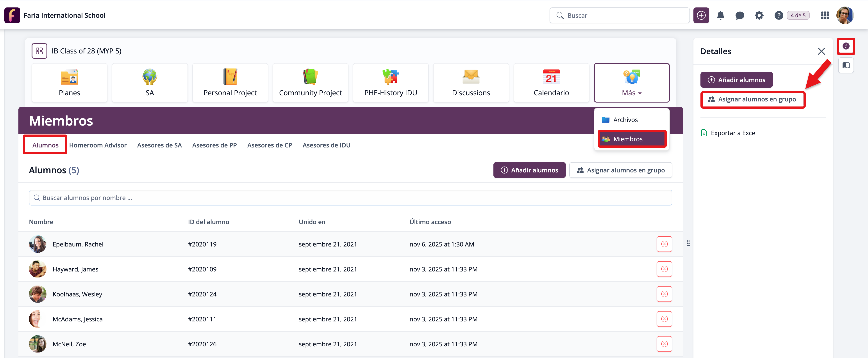Click the help question mark icon
This screenshot has width=868, height=358.
[778, 16]
